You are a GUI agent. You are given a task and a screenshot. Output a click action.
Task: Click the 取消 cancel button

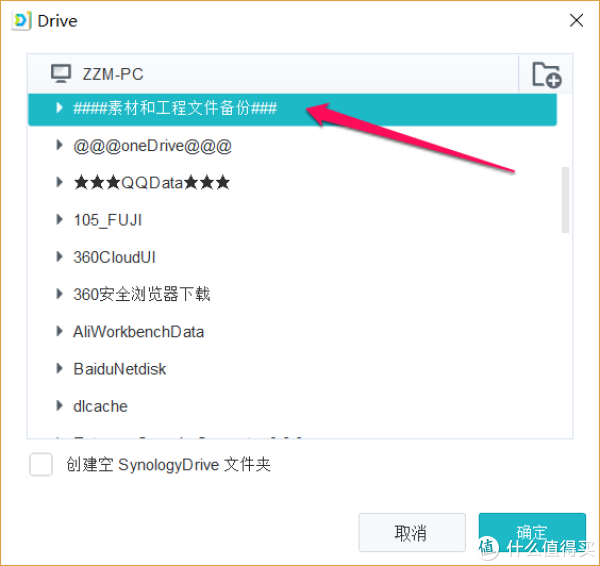(x=411, y=532)
